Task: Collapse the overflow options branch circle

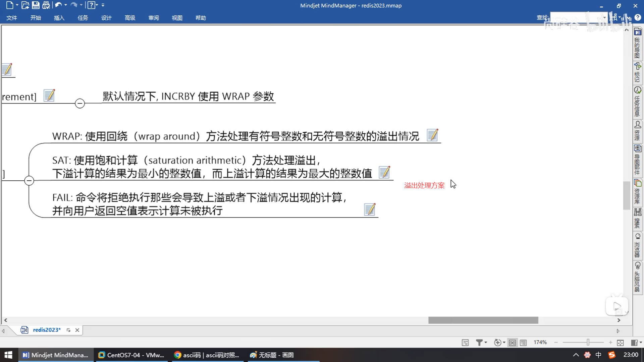Action: [29, 181]
